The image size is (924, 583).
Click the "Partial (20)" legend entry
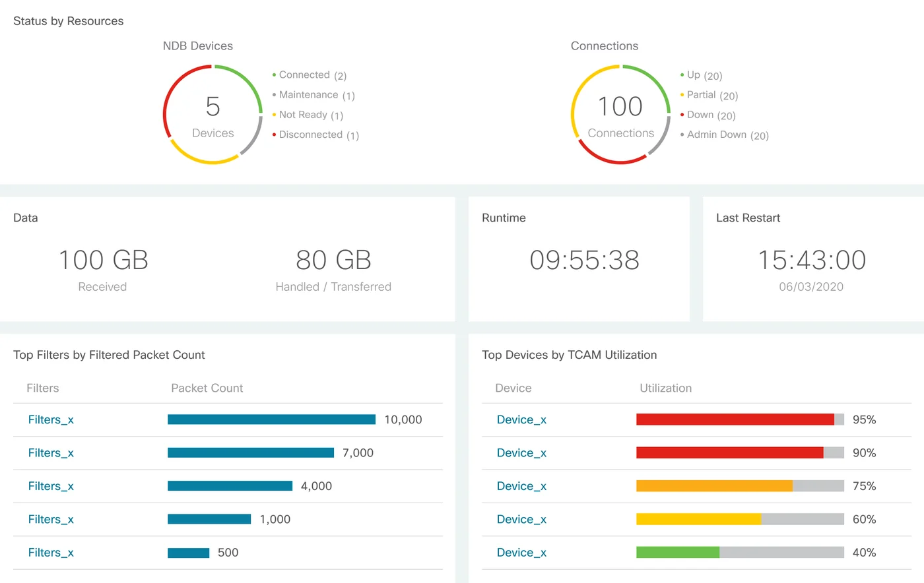point(709,95)
